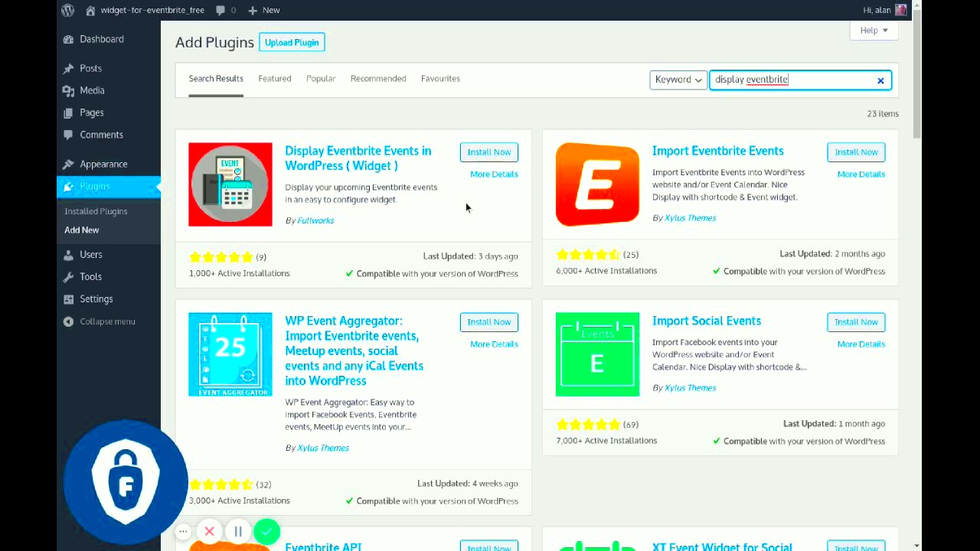Install Import Eventbrite Events plugin
The width and height of the screenshot is (980, 551).
[x=856, y=152]
